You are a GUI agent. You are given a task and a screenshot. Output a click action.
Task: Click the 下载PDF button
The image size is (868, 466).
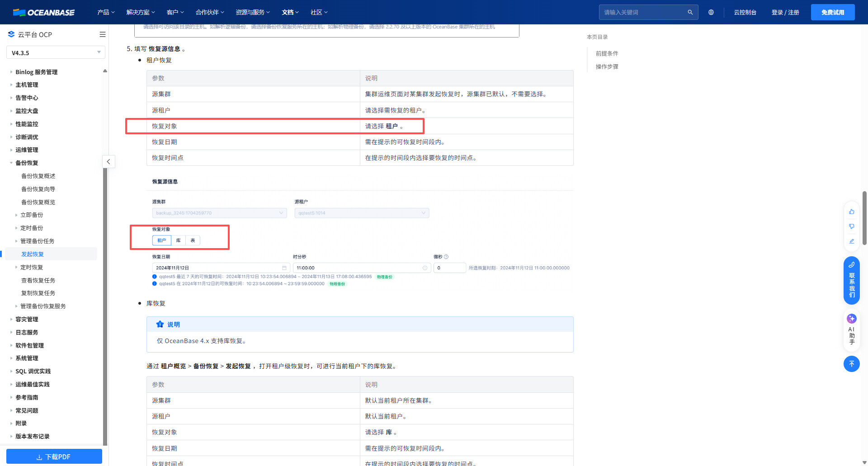pyautogui.click(x=54, y=457)
